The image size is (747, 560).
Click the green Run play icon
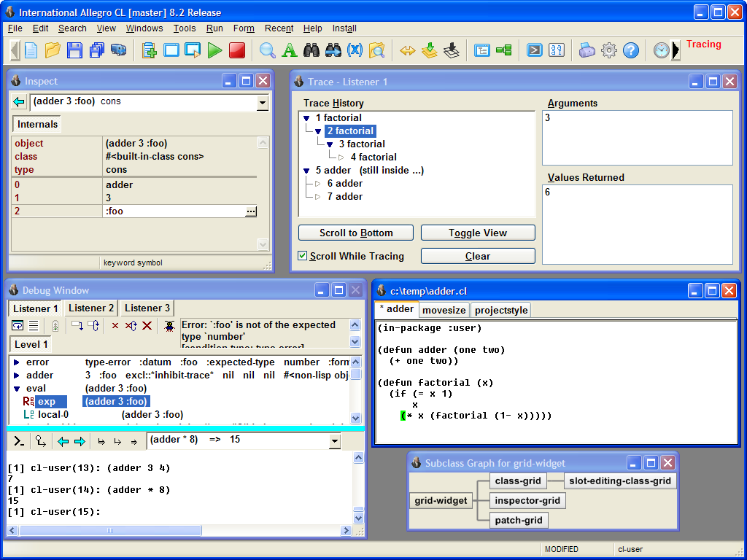point(214,50)
